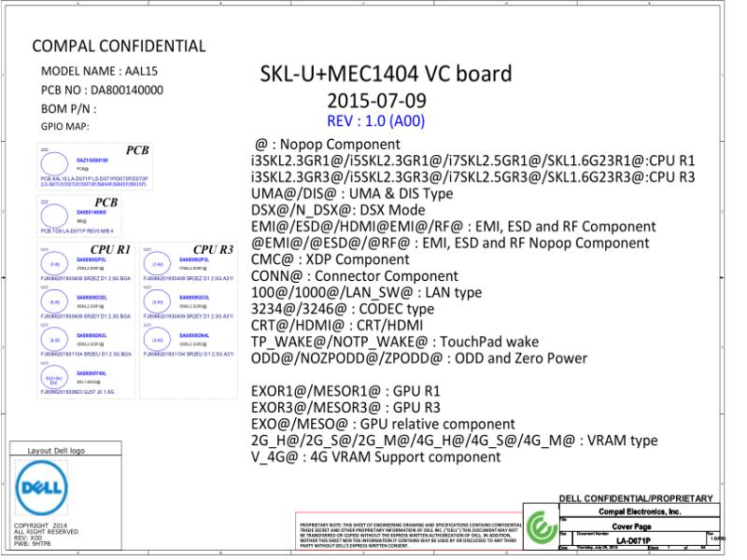
Task: Click the 'Layout Dell logo' label
Action: (56, 451)
